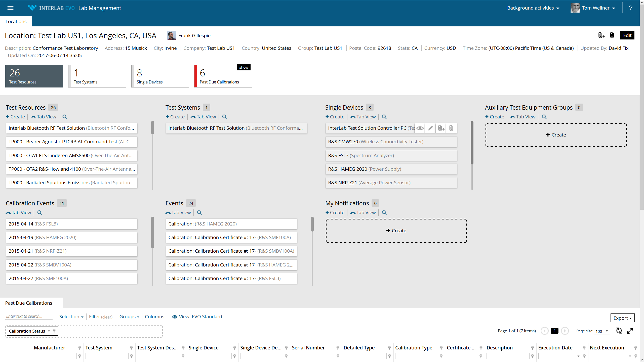Screen dimensions: 644x362
Task: Click filter pin on Calibration Status chip
Action: (x=54, y=331)
